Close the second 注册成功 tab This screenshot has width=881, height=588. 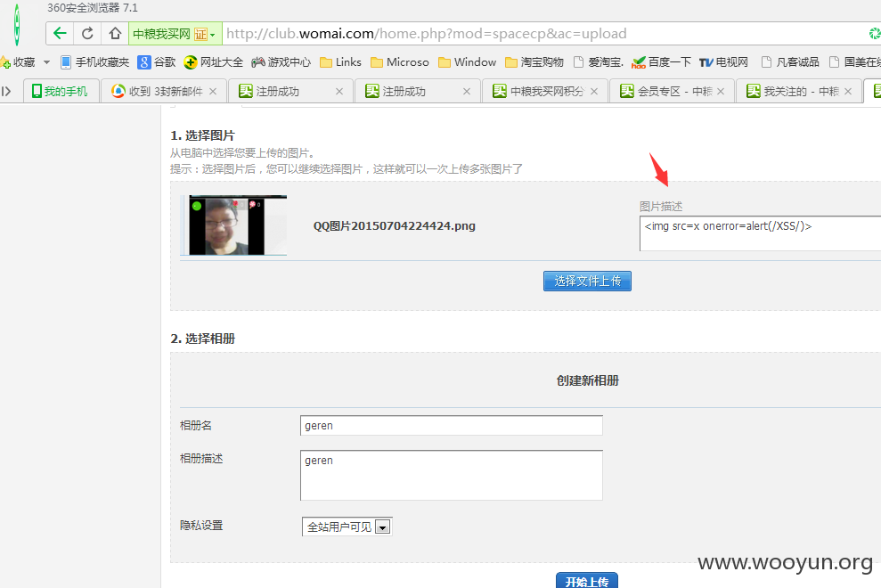pyautogui.click(x=467, y=91)
